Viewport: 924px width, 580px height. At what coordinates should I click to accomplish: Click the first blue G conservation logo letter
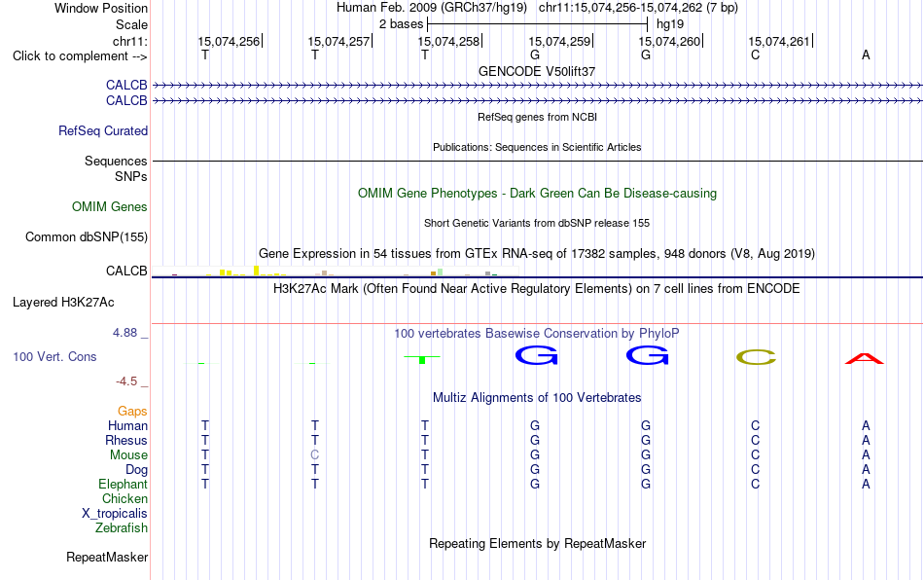(536, 355)
